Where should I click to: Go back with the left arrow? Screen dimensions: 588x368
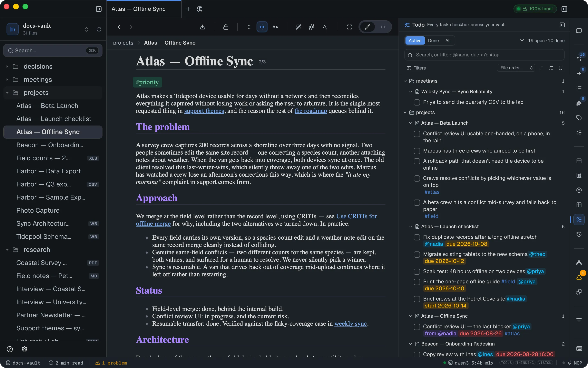119,27
